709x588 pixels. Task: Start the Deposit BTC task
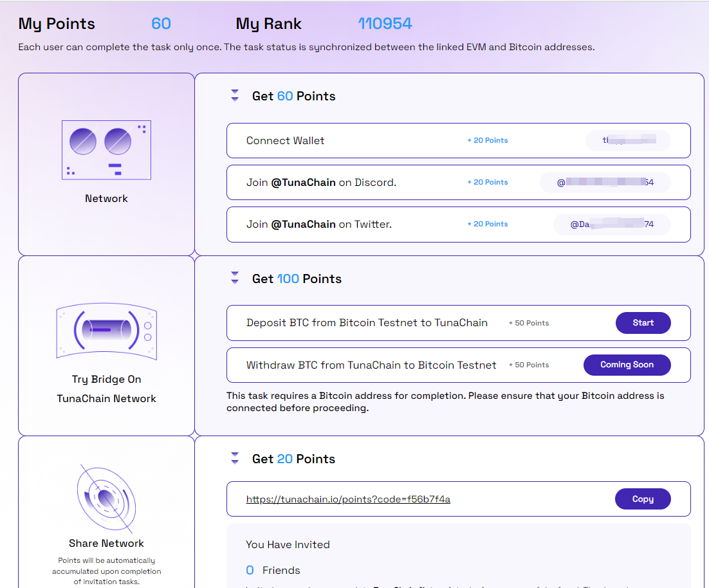point(643,323)
